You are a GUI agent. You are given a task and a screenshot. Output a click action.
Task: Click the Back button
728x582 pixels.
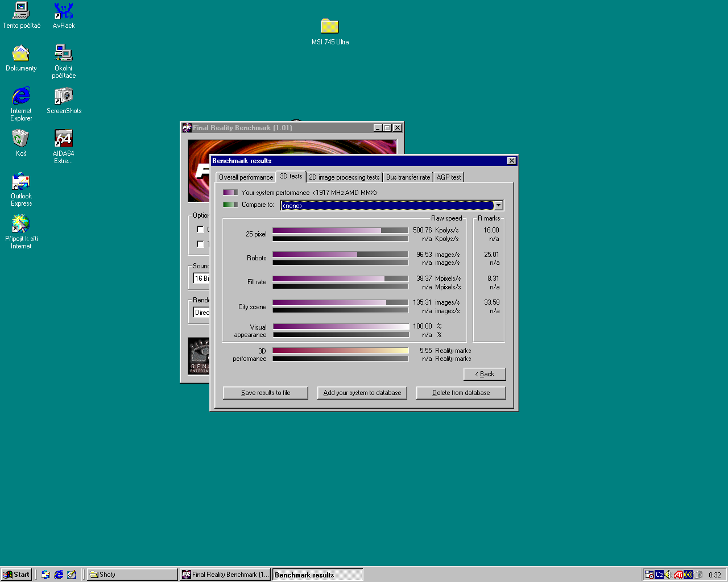click(x=485, y=374)
